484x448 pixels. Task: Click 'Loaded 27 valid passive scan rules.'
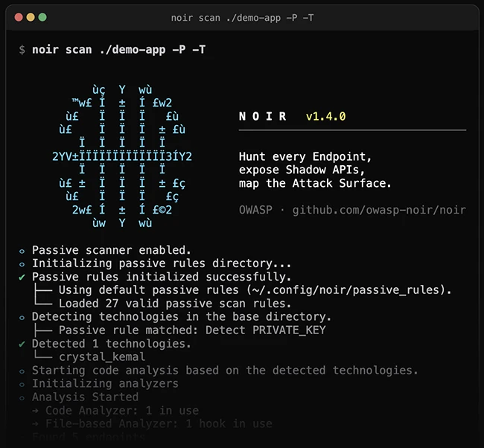[175, 304]
